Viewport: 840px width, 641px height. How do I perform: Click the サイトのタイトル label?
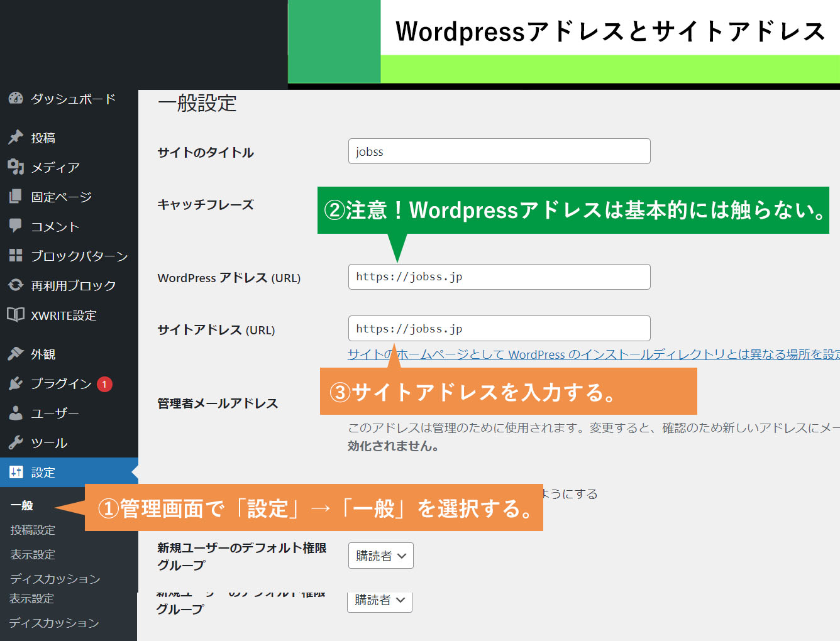tap(206, 153)
